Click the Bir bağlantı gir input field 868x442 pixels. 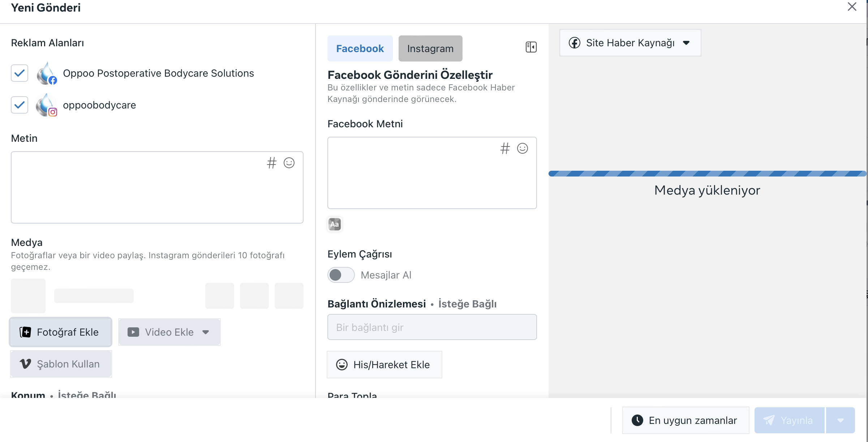pos(432,327)
